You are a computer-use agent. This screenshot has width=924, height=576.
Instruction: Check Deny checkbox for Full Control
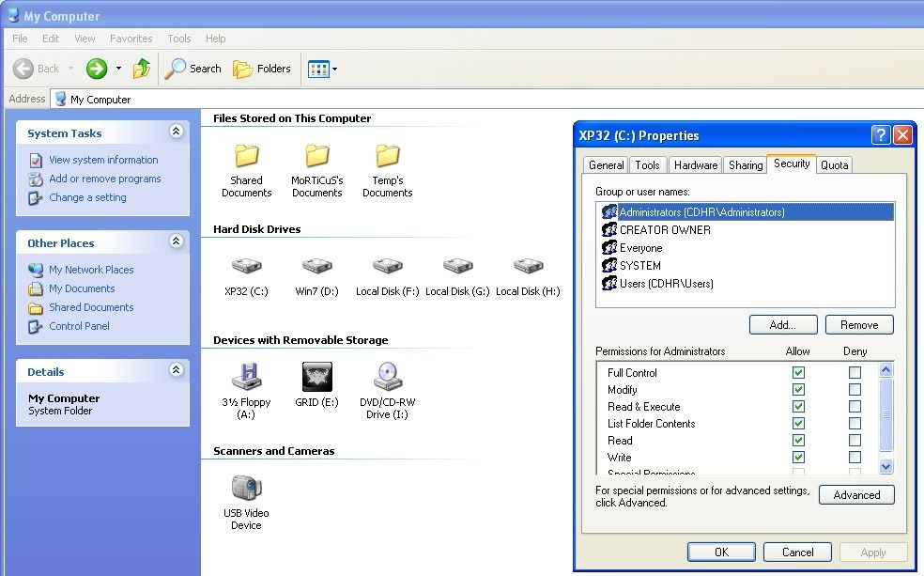tap(855, 373)
